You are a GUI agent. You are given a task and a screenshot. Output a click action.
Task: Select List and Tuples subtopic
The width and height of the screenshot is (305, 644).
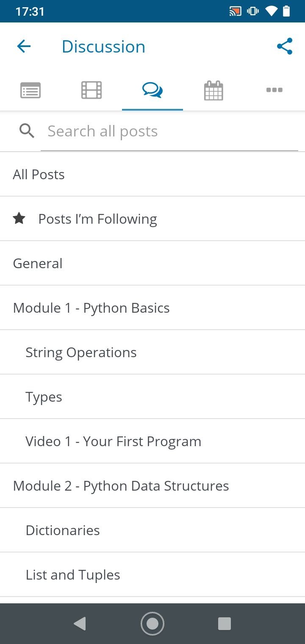(x=152, y=575)
